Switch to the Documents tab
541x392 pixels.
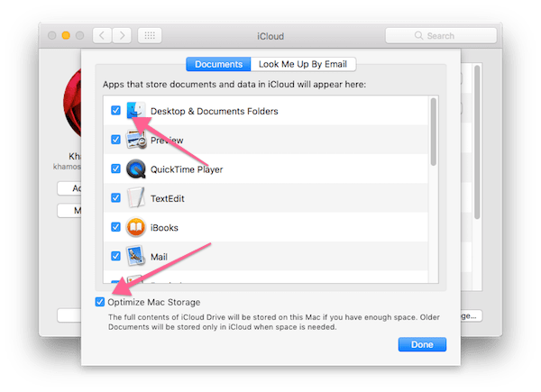[x=218, y=65]
